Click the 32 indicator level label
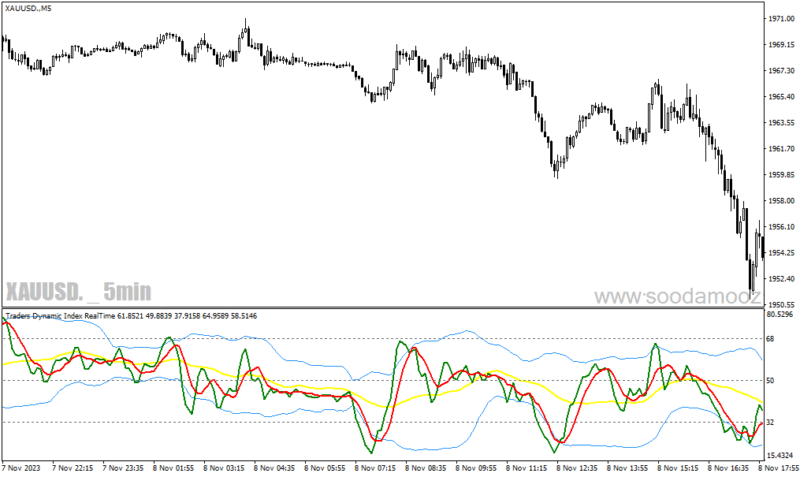 (x=770, y=422)
